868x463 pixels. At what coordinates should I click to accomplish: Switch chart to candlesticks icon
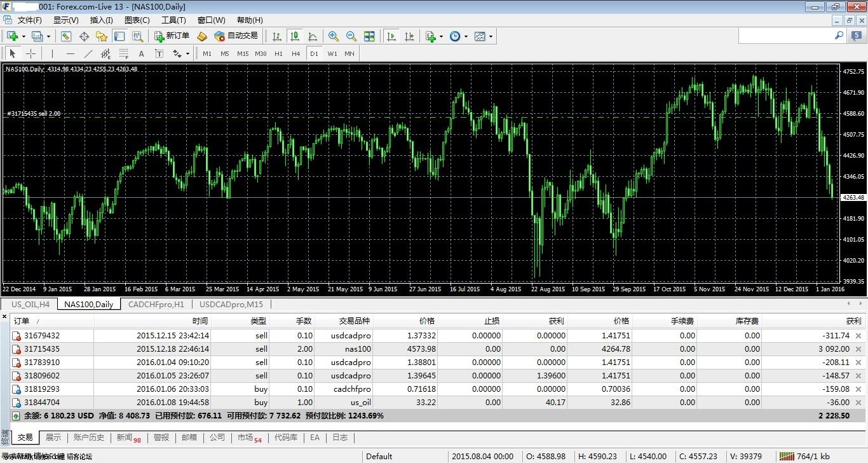click(x=295, y=36)
